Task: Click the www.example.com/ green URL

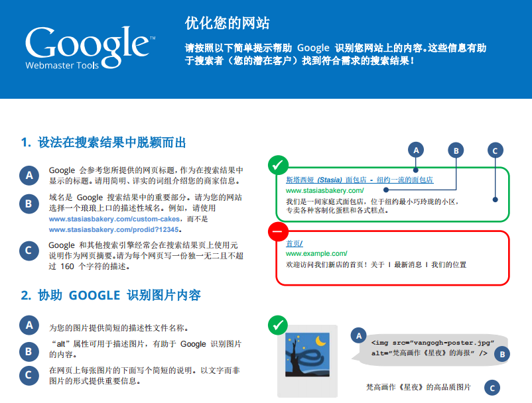Action: click(x=316, y=253)
